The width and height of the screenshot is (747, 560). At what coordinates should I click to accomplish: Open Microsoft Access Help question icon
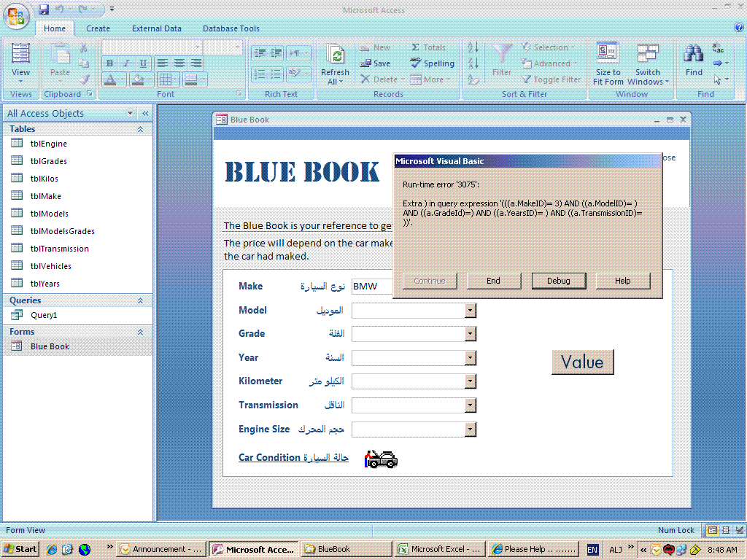tap(739, 28)
